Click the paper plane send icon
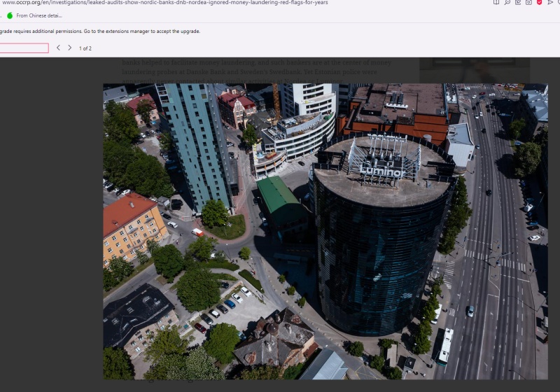The width and height of the screenshot is (560, 392). click(549, 3)
